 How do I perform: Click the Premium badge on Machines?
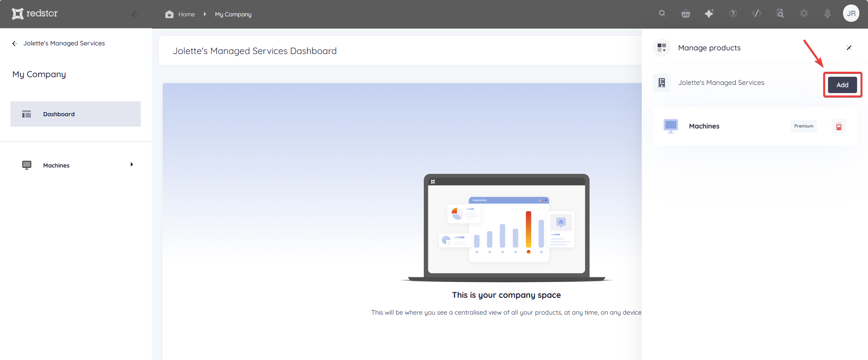[804, 126]
